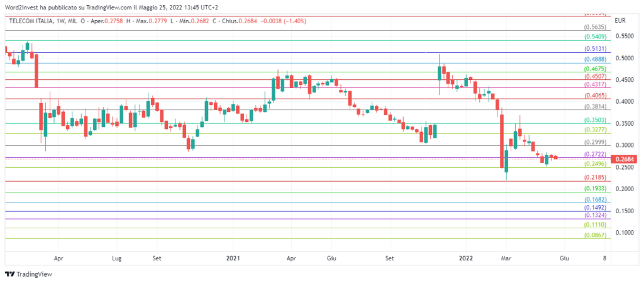Select the (0.5131) level label
The width and height of the screenshot is (644, 283).
[595, 48]
